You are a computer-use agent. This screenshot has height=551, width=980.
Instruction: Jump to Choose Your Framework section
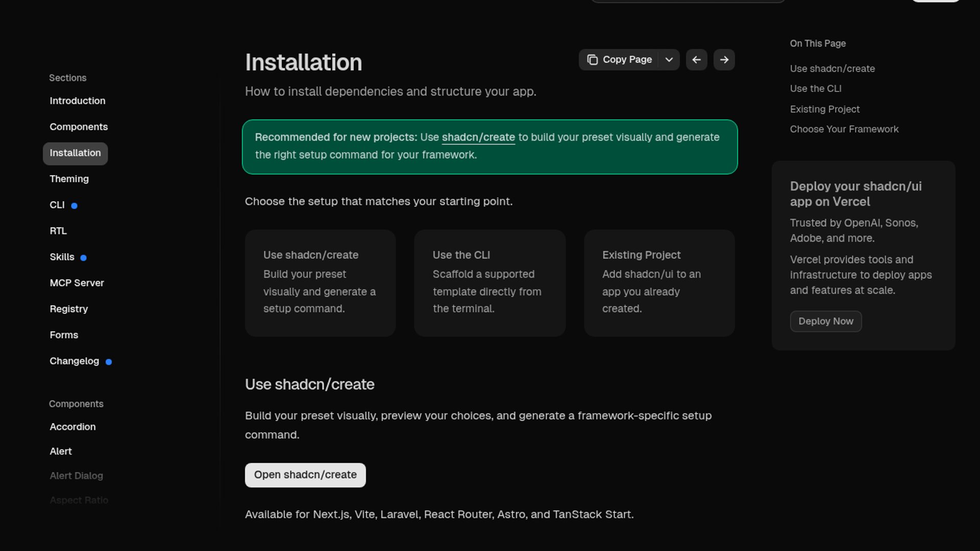(844, 130)
